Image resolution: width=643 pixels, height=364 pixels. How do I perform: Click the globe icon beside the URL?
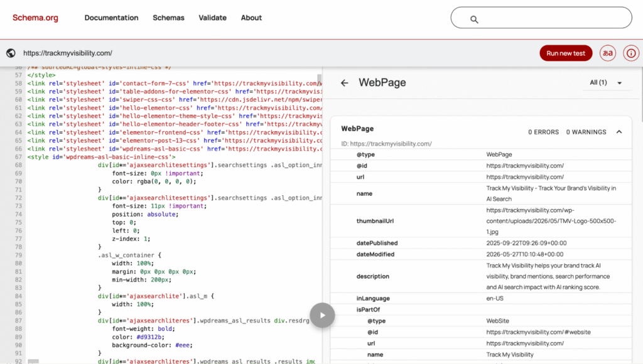click(11, 53)
